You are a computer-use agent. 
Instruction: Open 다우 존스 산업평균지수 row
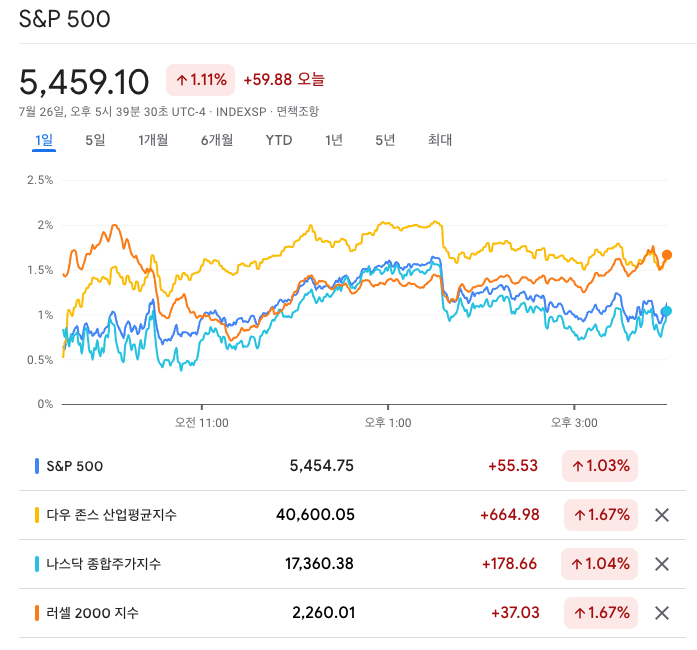coord(352,515)
